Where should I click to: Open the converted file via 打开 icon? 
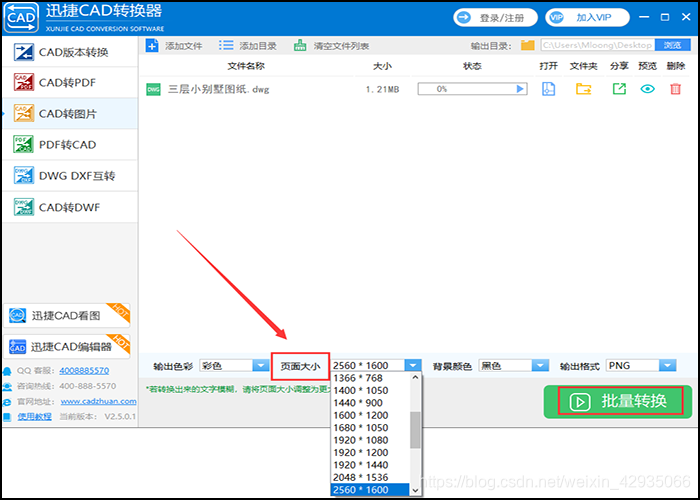pos(548,89)
